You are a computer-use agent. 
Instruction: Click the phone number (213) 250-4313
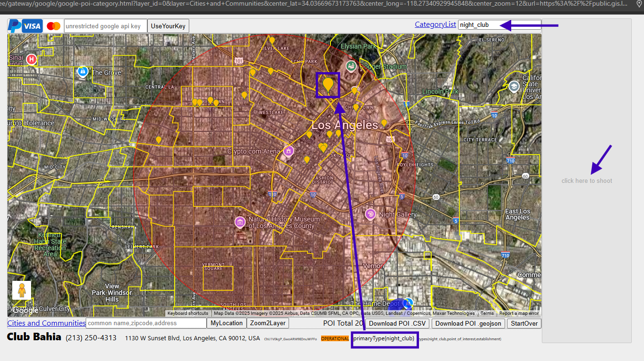point(91,338)
